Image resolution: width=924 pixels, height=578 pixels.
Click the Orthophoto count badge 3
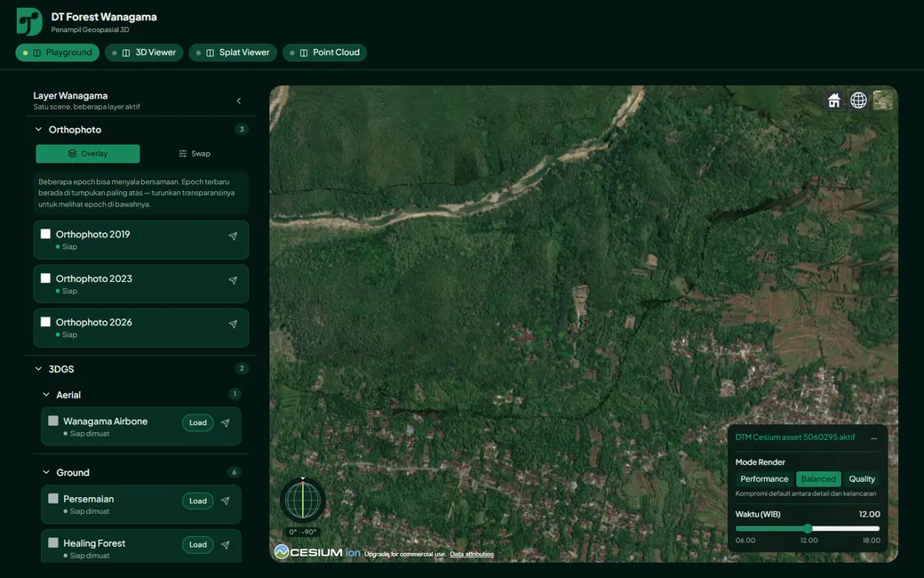[242, 129]
